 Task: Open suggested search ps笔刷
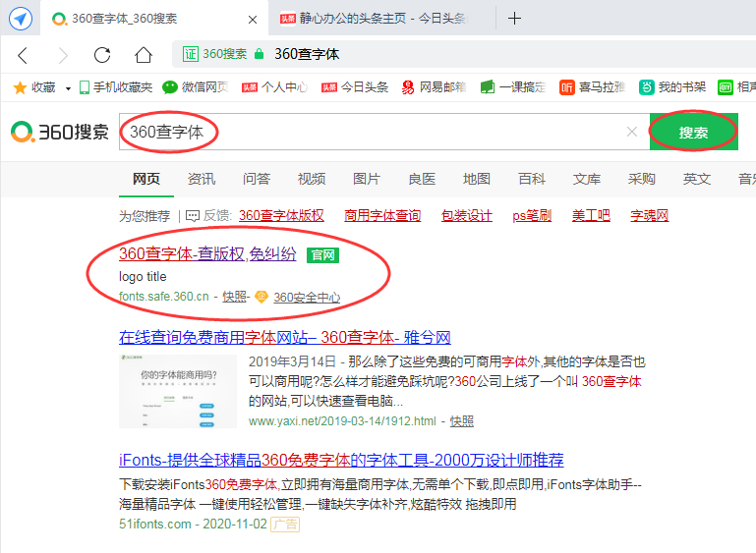532,216
